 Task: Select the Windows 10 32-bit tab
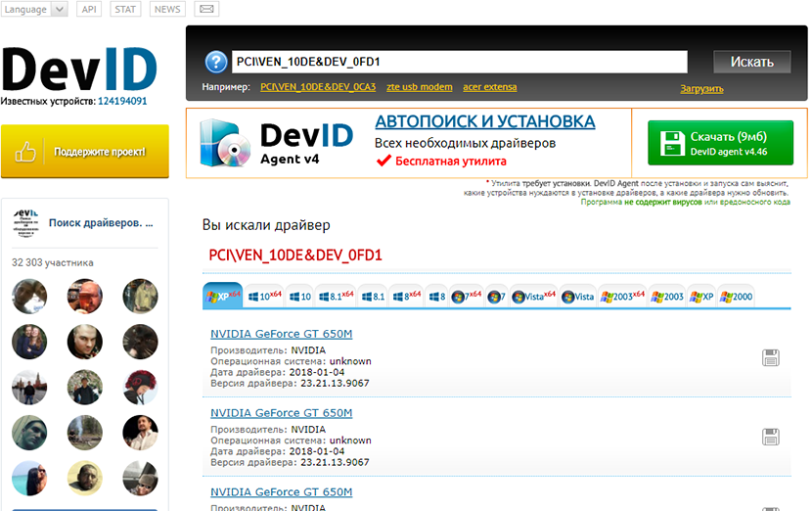[x=299, y=297]
